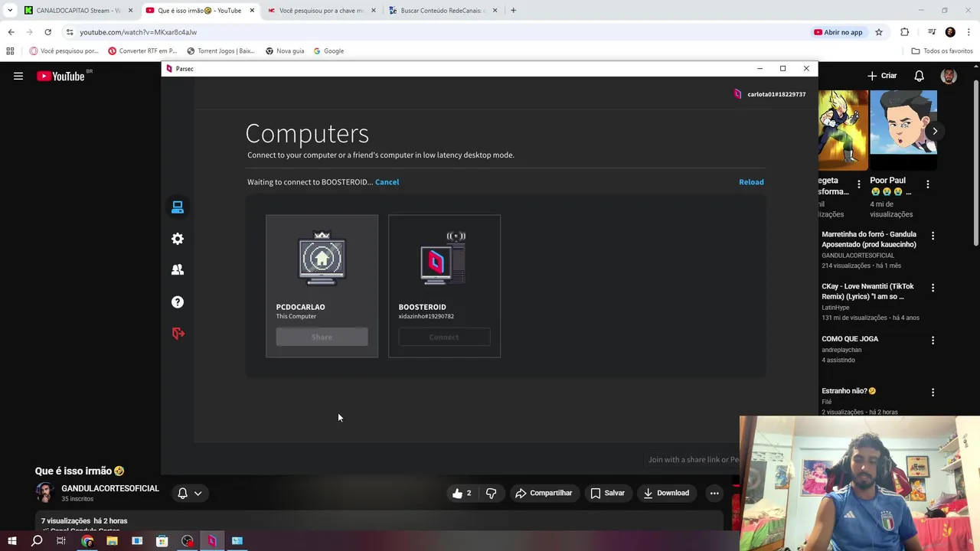Open YouTube account avatar menu
This screenshot has height=551, width=980.
pyautogui.click(x=949, y=76)
